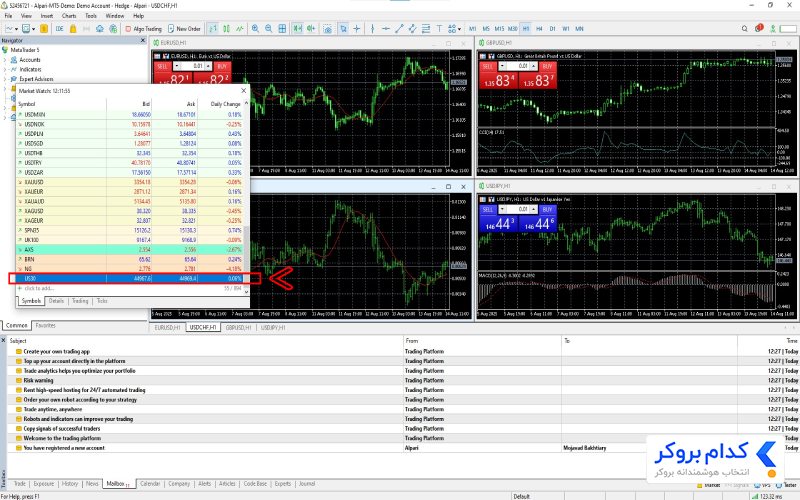Click the Market Watch yellow toolbar icon
Screen dimensions: 800x500
[44, 29]
